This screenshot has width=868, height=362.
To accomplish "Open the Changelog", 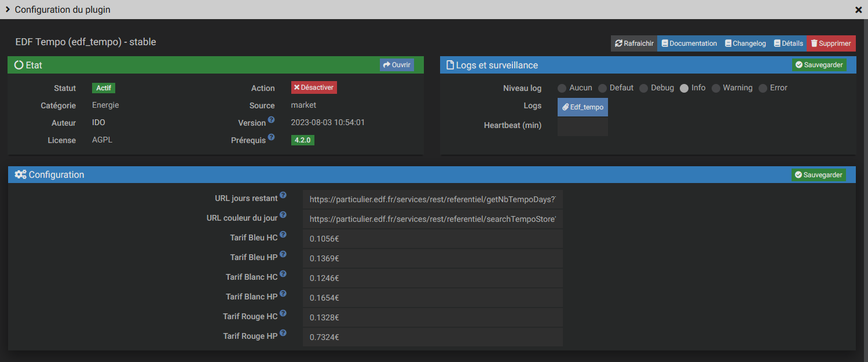I will pos(745,43).
